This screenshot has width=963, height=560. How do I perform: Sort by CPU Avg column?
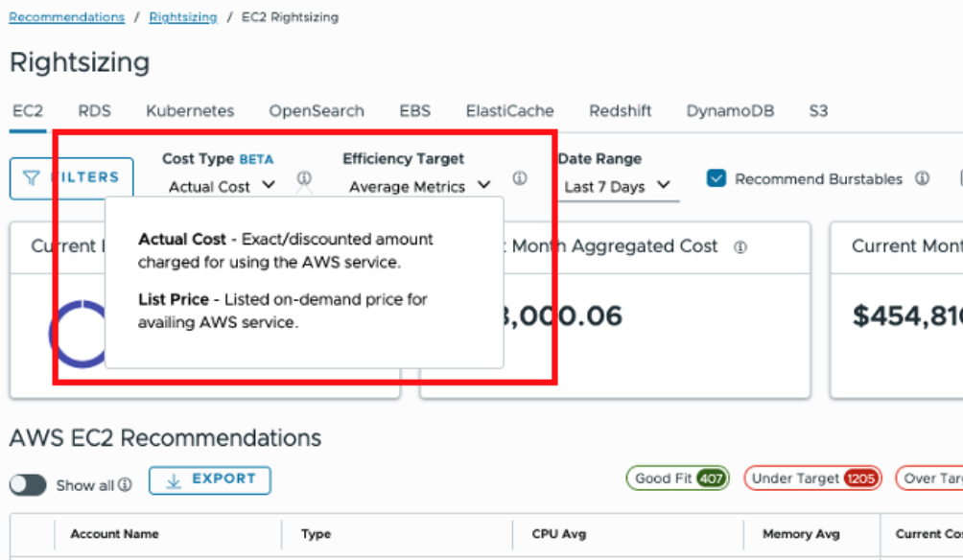pos(559,533)
